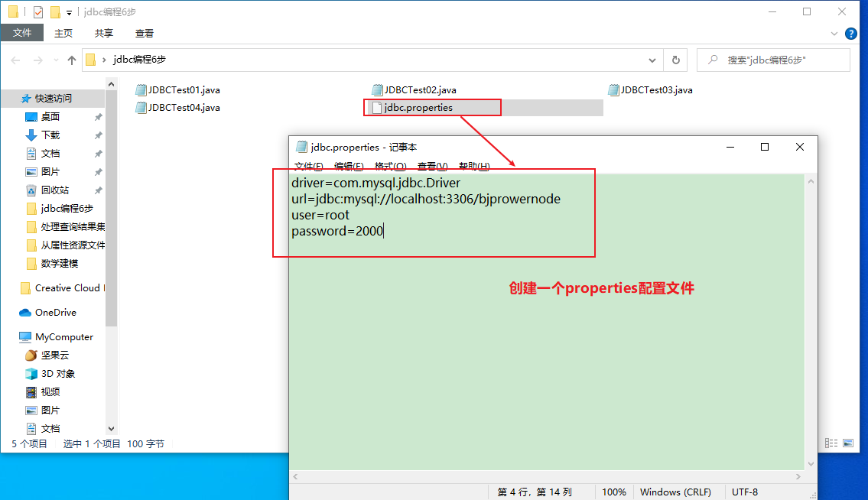Click the url=jdbc:mysql line in Notepad
This screenshot has width=868, height=500.
pyautogui.click(x=426, y=199)
